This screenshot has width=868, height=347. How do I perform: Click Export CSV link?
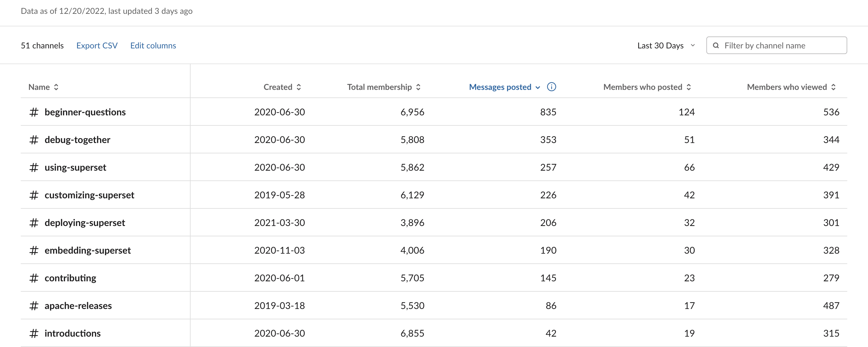coord(97,46)
